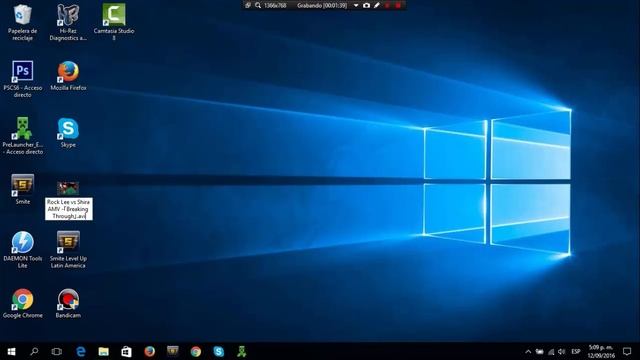This screenshot has width=640, height=360.
Task: Open Task View on the taskbar
Action: click(x=57, y=351)
